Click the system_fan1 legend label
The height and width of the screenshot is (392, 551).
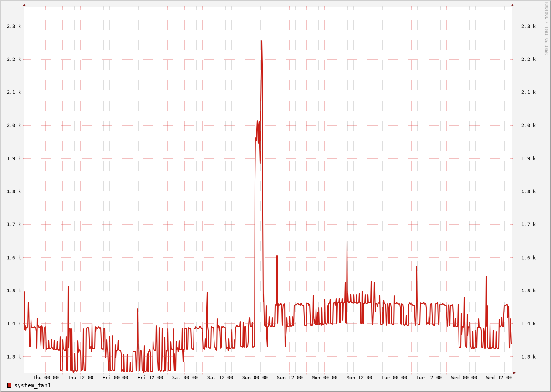pyautogui.click(x=32, y=385)
